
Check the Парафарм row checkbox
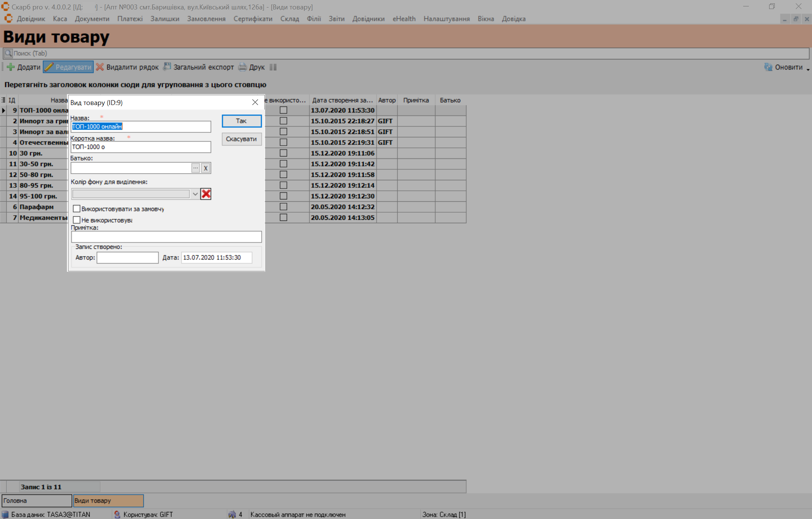click(284, 207)
